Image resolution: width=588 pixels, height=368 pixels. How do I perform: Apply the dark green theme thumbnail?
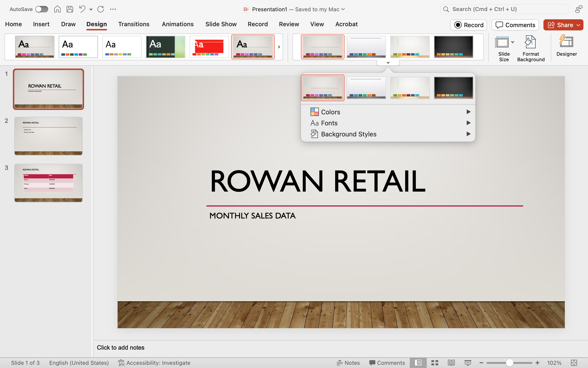(x=165, y=47)
